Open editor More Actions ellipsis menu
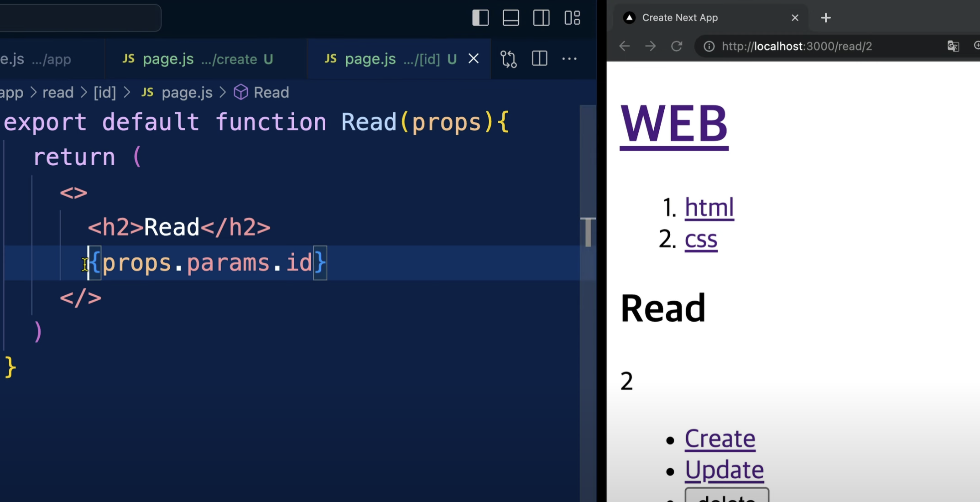Viewport: 980px width, 502px height. (569, 59)
